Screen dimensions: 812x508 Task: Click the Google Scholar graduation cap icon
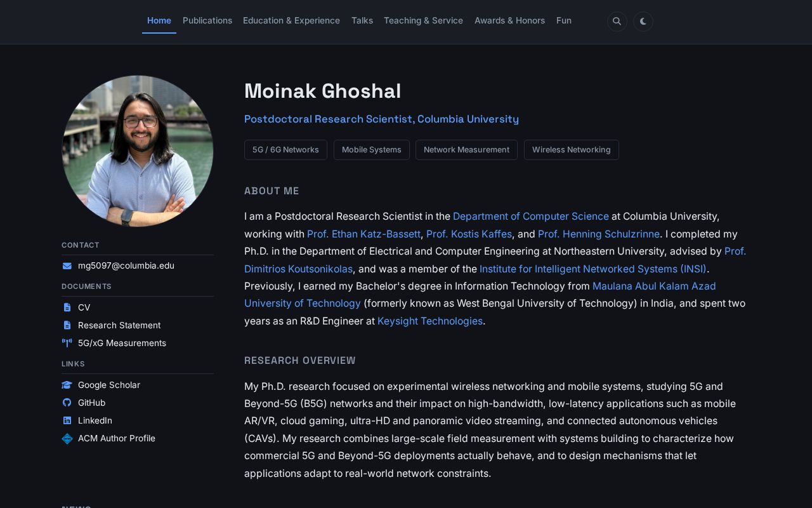point(67,385)
